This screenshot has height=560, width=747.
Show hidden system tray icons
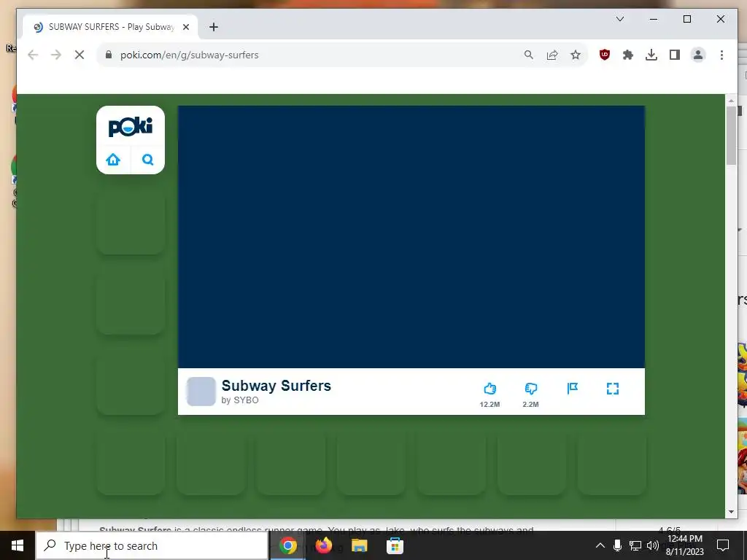coord(600,545)
